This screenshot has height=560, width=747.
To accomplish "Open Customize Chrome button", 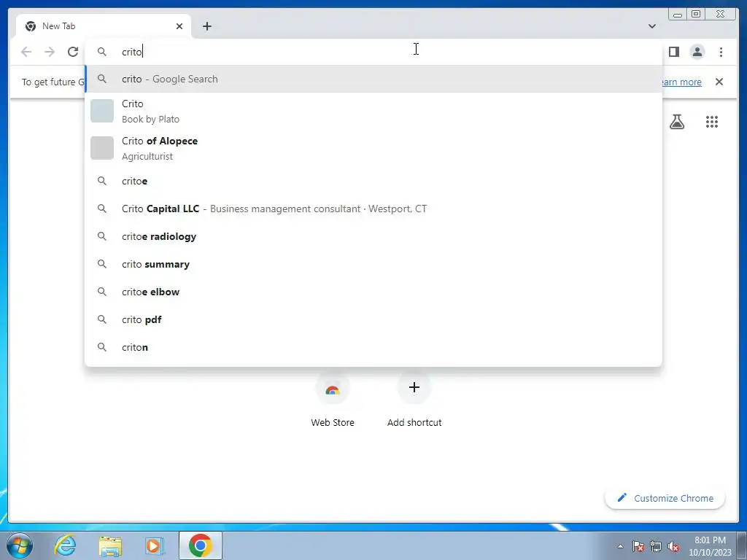I will (665, 498).
